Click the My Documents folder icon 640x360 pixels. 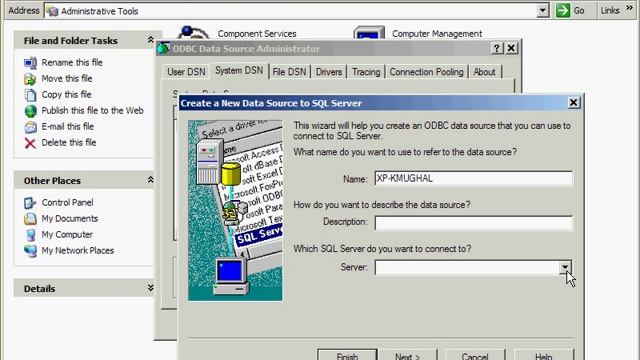pyautogui.click(x=30, y=219)
